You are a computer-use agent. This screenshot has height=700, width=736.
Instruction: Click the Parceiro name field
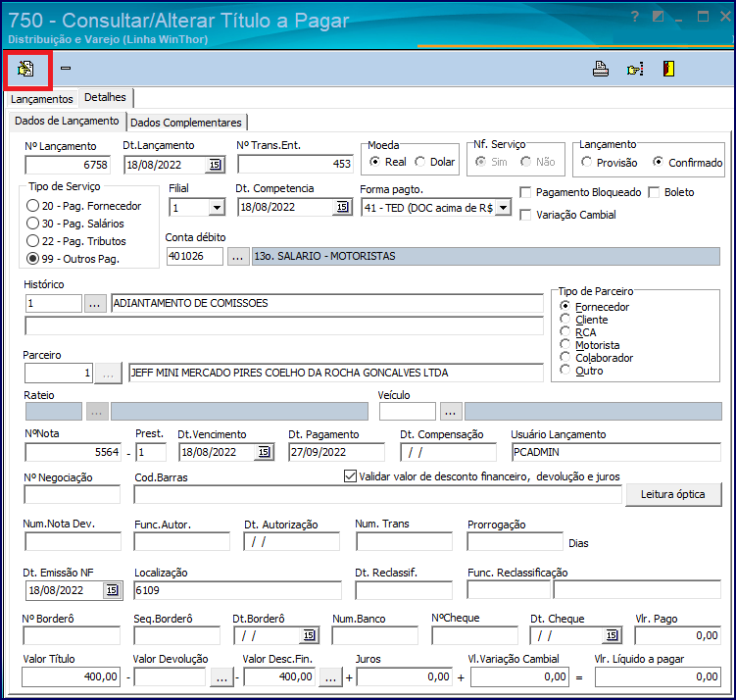point(335,374)
